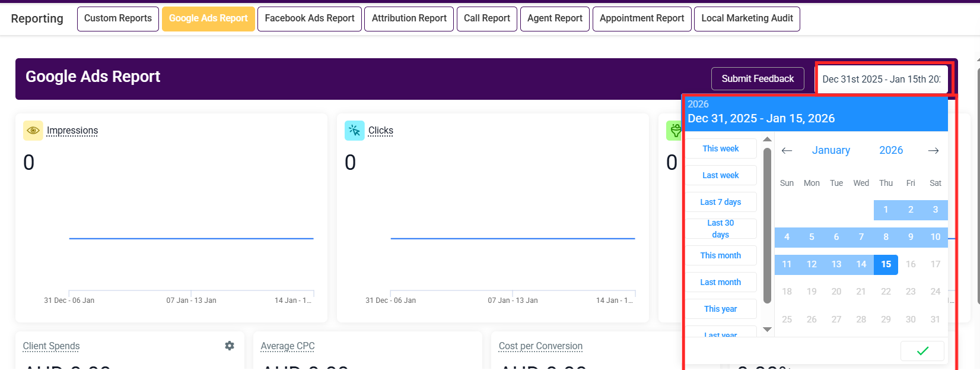
Task: Select January 15 in the calendar
Action: coord(886,264)
